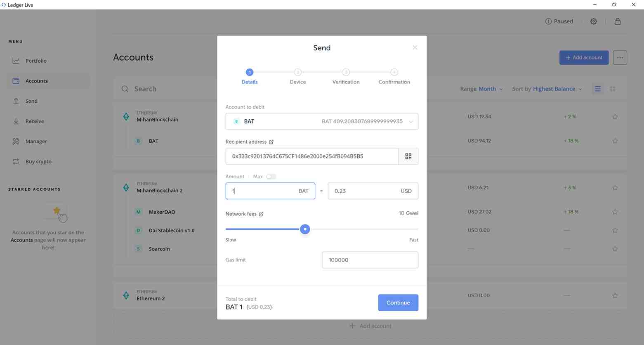
Task: Star the MihanBlockchain account
Action: tap(615, 117)
